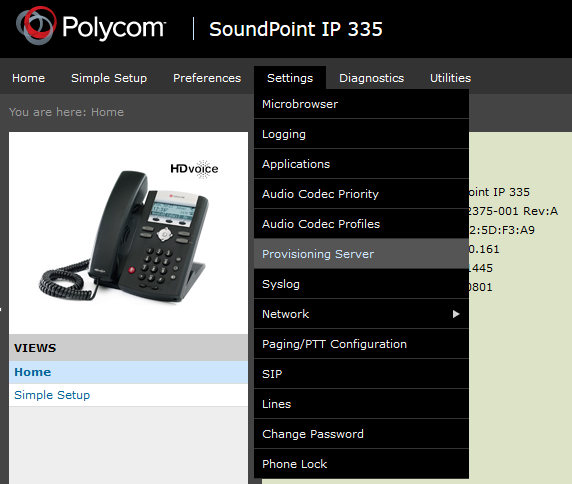This screenshot has width=572, height=484.
Task: Click the Settings menu tab
Action: 290,78
